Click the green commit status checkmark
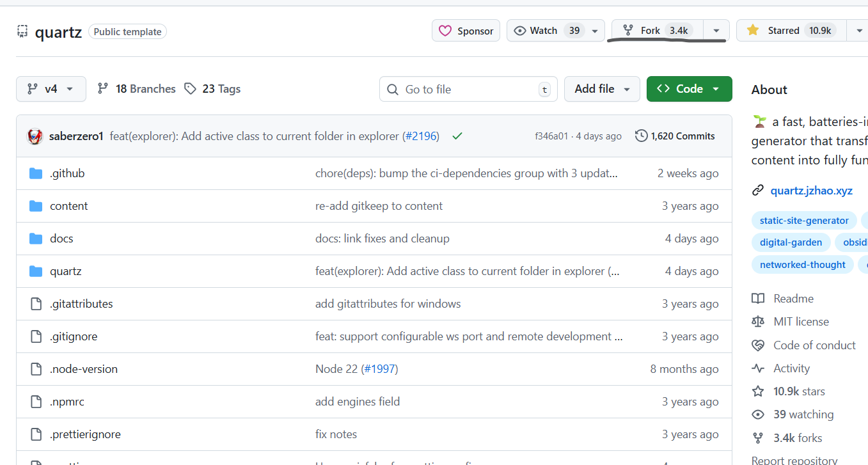868x465 pixels. click(x=457, y=136)
